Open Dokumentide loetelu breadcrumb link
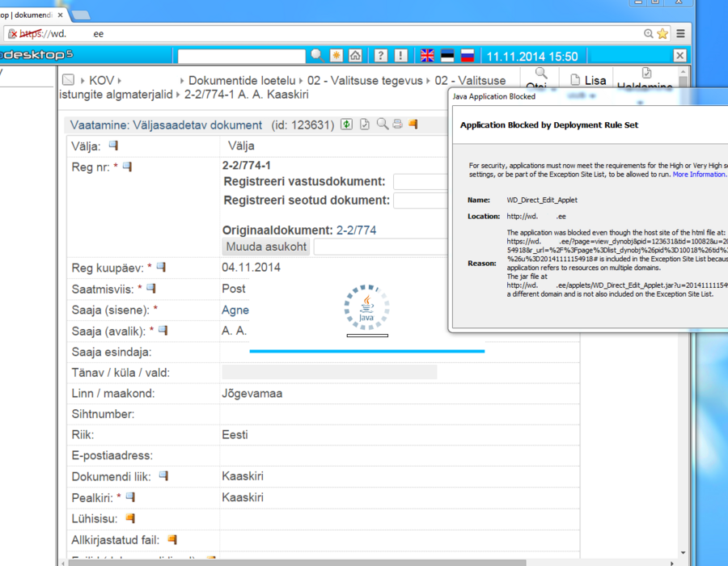The image size is (728, 566). pyautogui.click(x=242, y=80)
